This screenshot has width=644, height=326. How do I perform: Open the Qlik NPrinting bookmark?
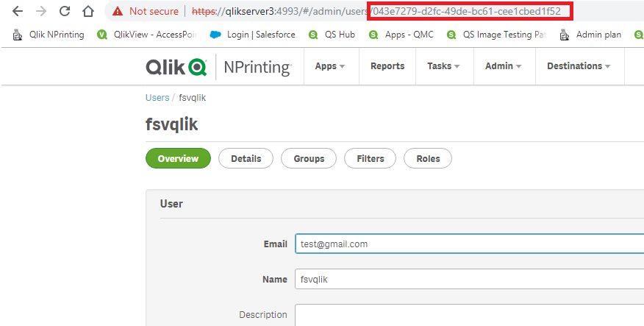(x=49, y=35)
